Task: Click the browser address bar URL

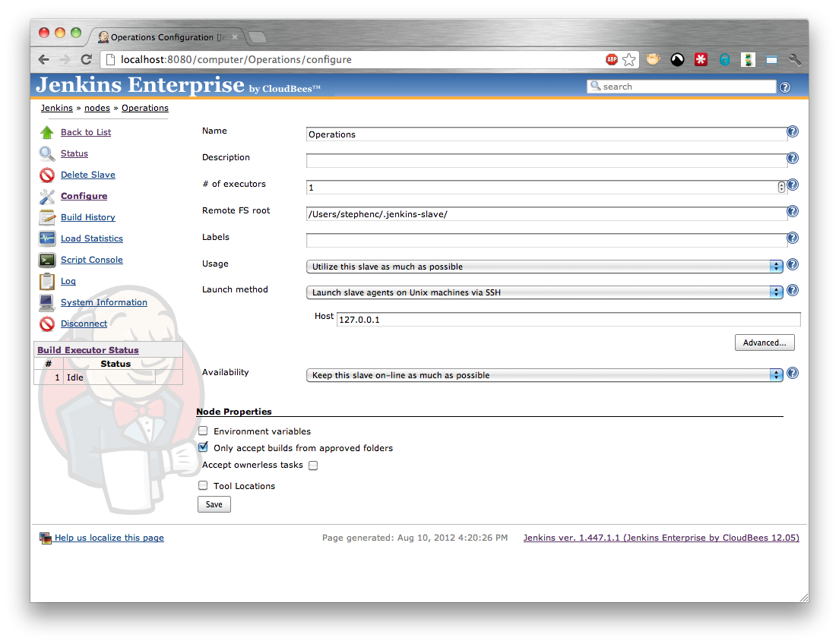Action: [x=236, y=59]
